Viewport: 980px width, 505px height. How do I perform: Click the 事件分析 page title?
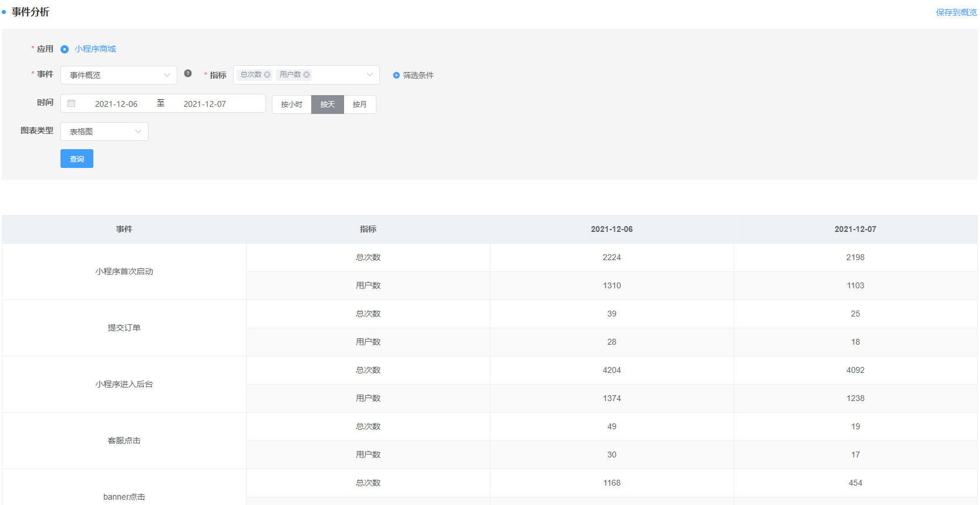click(x=31, y=12)
